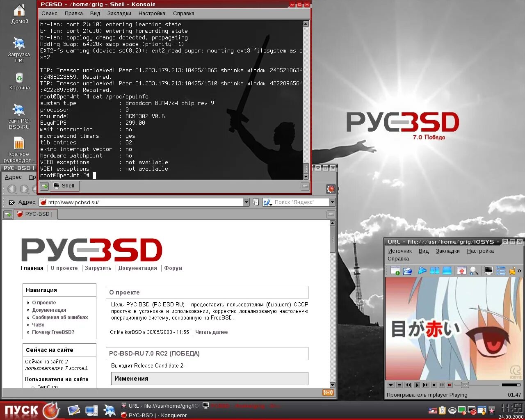Screen dimensions: 525x420
Task: Click the mplayer fast forward button
Action: [x=425, y=385]
